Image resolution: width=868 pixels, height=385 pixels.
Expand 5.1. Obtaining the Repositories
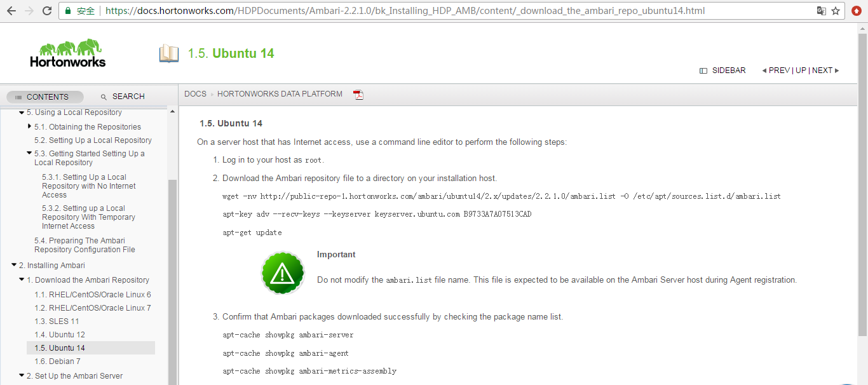tap(30, 126)
